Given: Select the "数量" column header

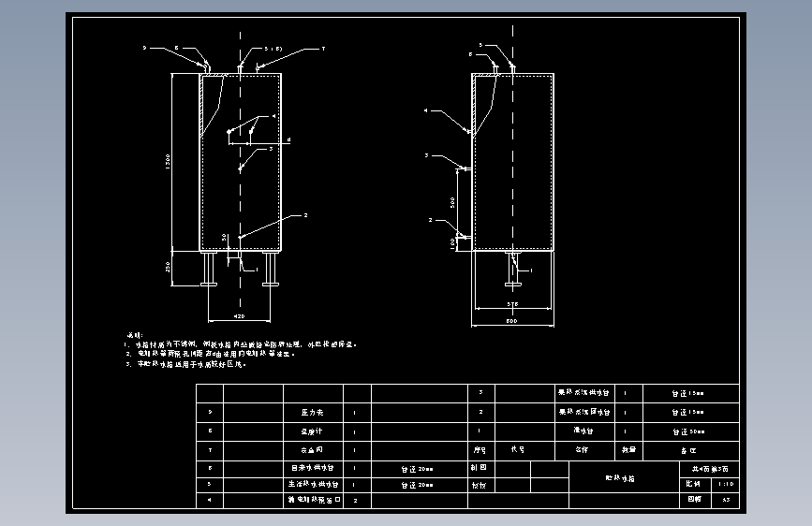Looking at the screenshot, I should coord(628,450).
